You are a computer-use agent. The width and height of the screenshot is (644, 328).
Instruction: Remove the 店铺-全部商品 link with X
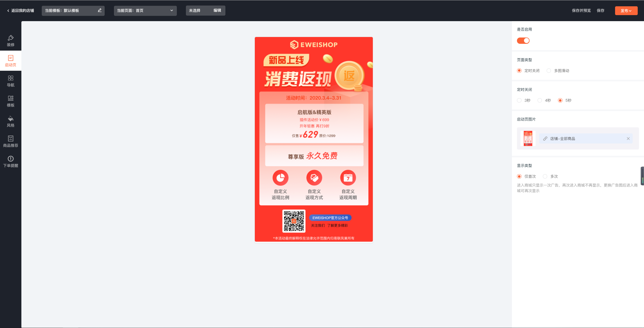628,139
